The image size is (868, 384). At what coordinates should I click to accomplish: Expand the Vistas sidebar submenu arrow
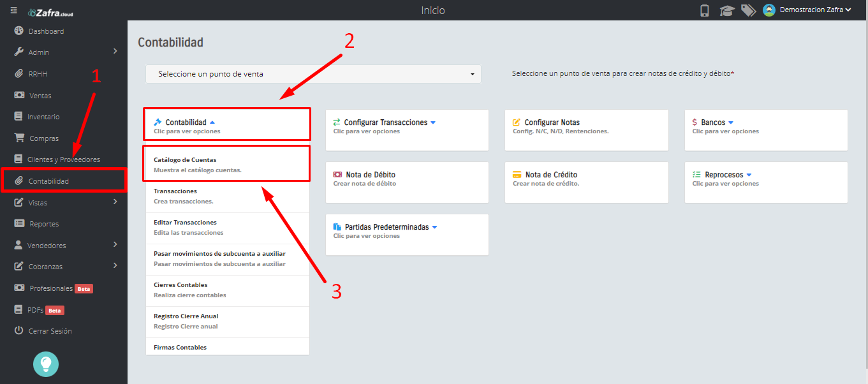[x=115, y=202]
